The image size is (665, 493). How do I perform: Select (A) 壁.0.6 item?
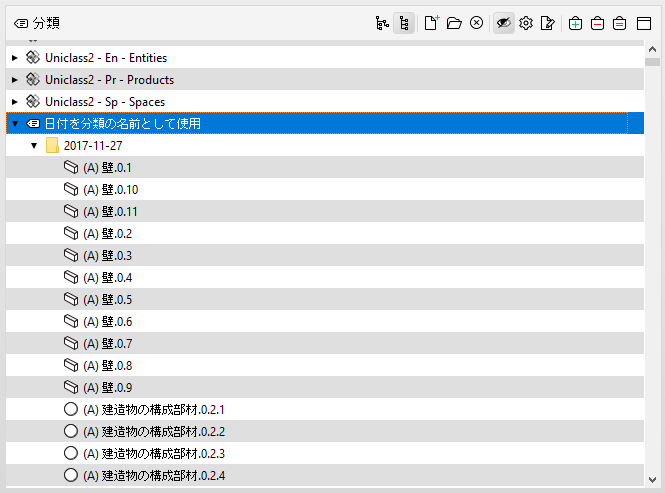coord(325,322)
